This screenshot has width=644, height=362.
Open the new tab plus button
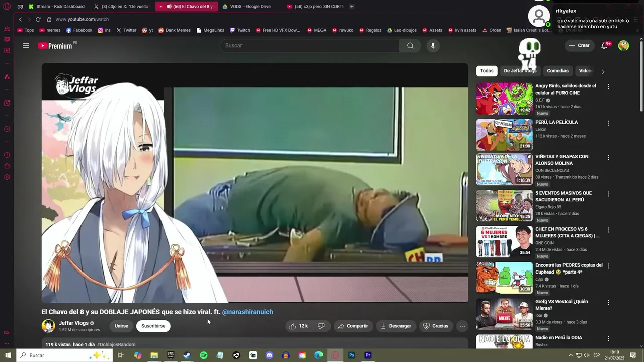[351, 7]
